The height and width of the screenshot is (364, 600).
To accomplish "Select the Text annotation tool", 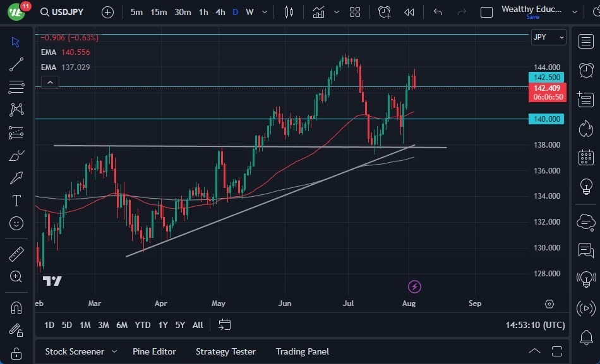I will pos(16,201).
